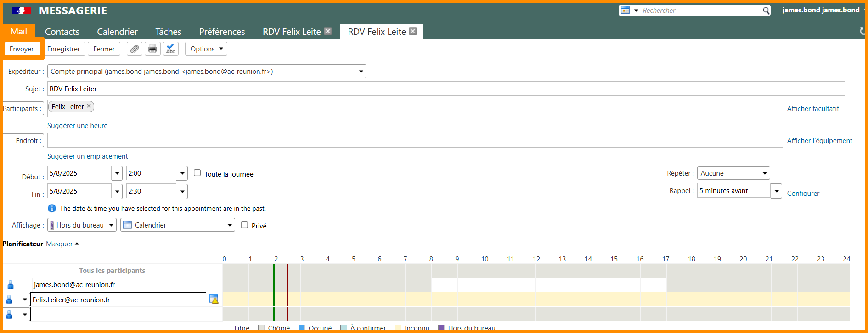Open the Hors du bureau display dropdown
Image resolution: width=868 pixels, height=333 pixels.
[x=82, y=225]
